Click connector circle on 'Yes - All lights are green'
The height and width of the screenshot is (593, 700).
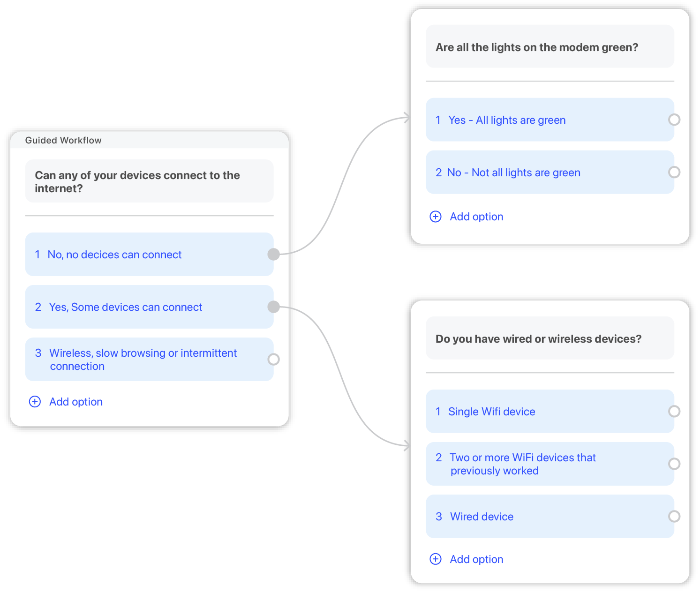pos(674,120)
